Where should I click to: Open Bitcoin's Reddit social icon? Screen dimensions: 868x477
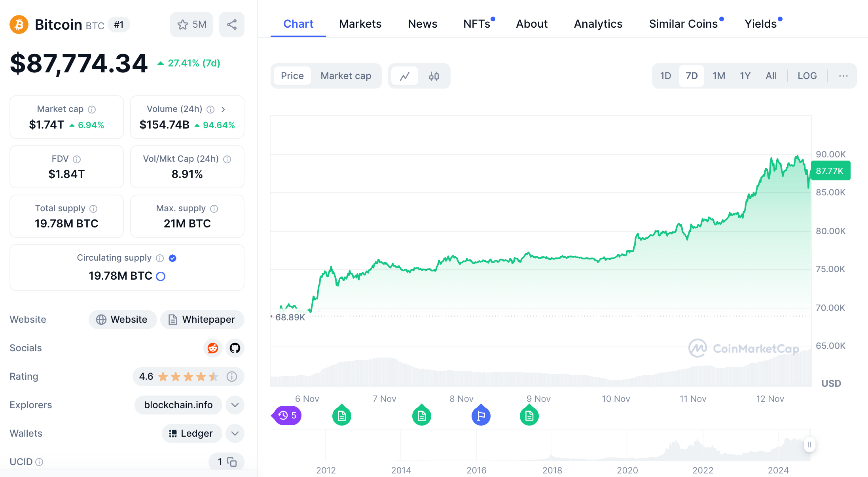pyautogui.click(x=212, y=348)
